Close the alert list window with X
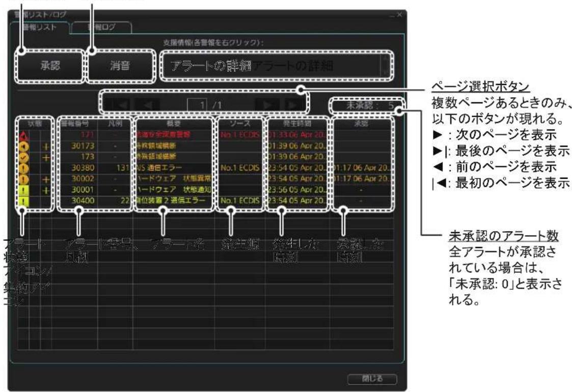 (x=399, y=15)
